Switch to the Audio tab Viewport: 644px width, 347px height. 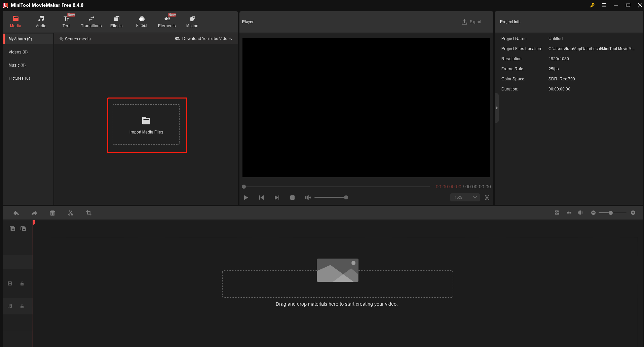[41, 21]
